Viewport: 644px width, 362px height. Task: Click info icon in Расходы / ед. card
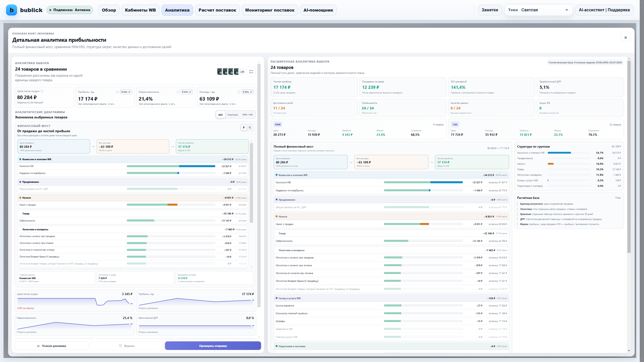[x=239, y=92]
